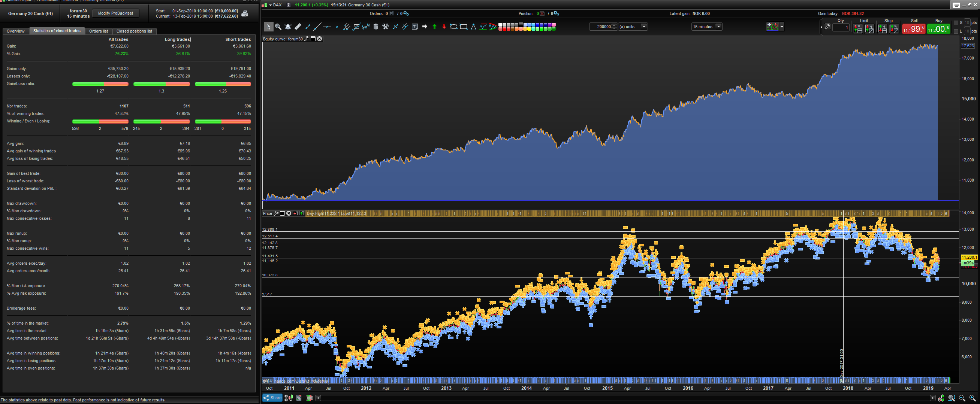Click the chart horizontal scrollbar track
This screenshot has width=980, height=404.
click(625, 398)
